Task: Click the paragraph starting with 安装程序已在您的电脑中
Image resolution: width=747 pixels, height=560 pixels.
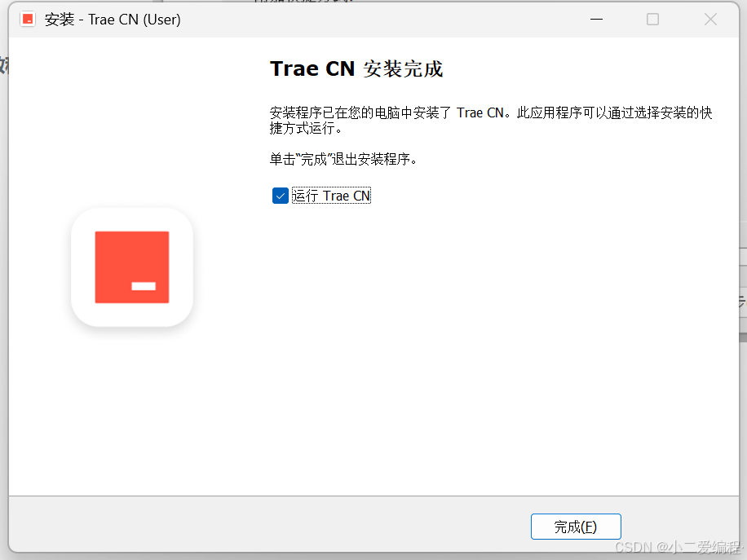Action: coord(491,120)
